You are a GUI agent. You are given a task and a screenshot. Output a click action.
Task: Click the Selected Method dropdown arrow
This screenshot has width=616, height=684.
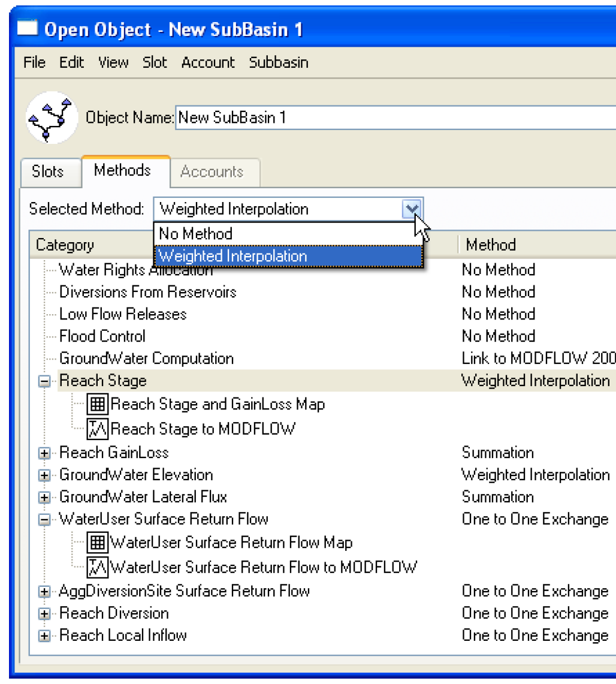[412, 209]
